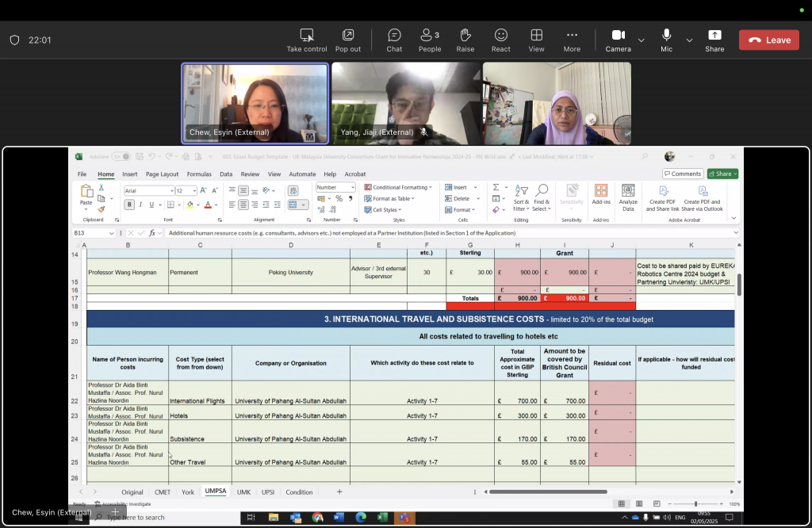Open the York sheet tab

click(x=188, y=492)
